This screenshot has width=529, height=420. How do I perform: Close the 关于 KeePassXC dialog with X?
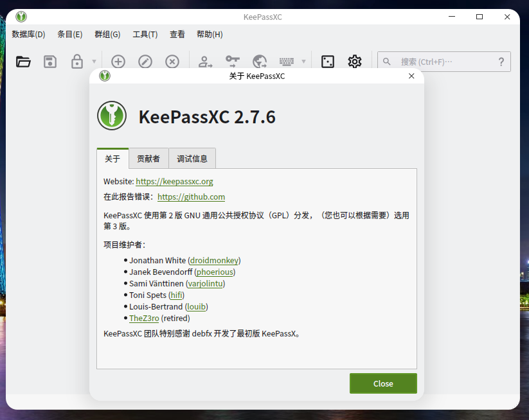click(x=411, y=76)
